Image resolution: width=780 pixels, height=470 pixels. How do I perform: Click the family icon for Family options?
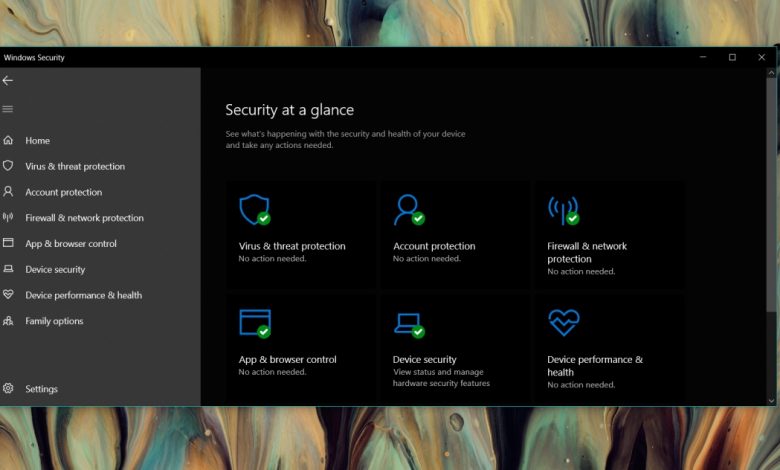pos(8,321)
